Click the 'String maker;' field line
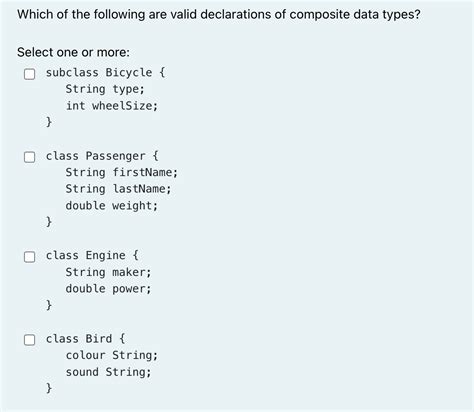 tap(108, 272)
